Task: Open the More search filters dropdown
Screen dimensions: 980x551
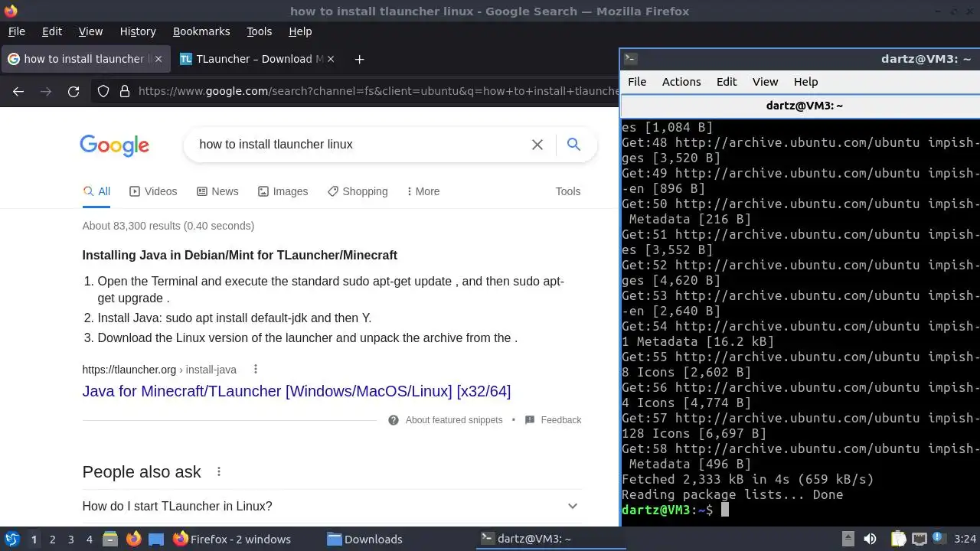Action: point(423,191)
